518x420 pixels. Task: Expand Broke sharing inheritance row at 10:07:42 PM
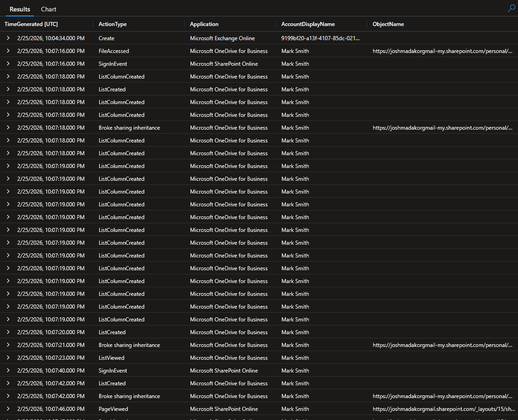(8, 396)
